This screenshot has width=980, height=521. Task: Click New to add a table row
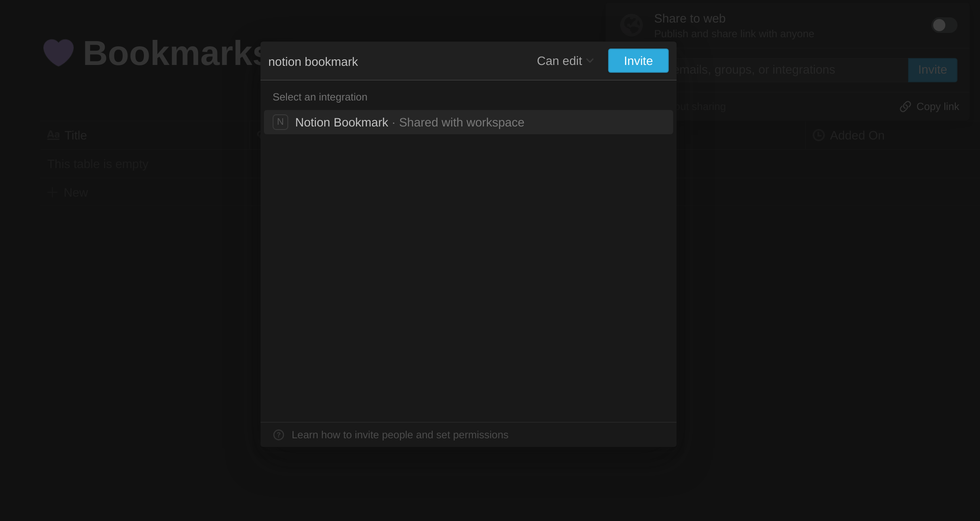pos(76,192)
